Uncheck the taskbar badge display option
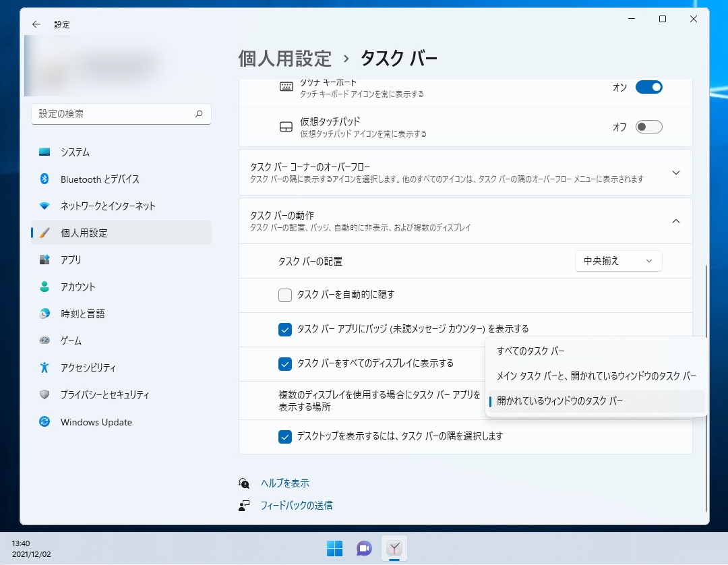The height and width of the screenshot is (565, 728). 285,329
